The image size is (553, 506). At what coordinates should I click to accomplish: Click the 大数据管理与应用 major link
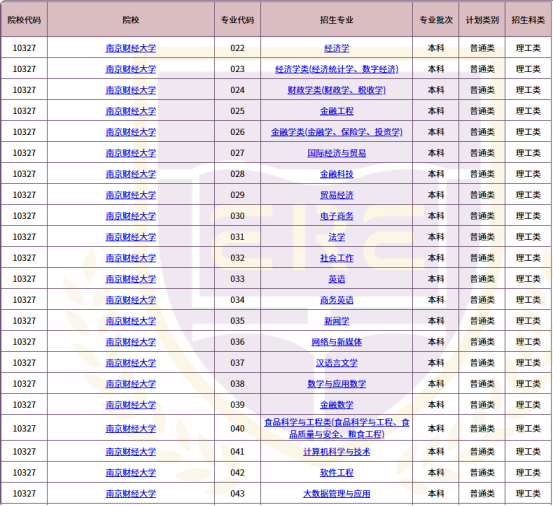click(336, 494)
